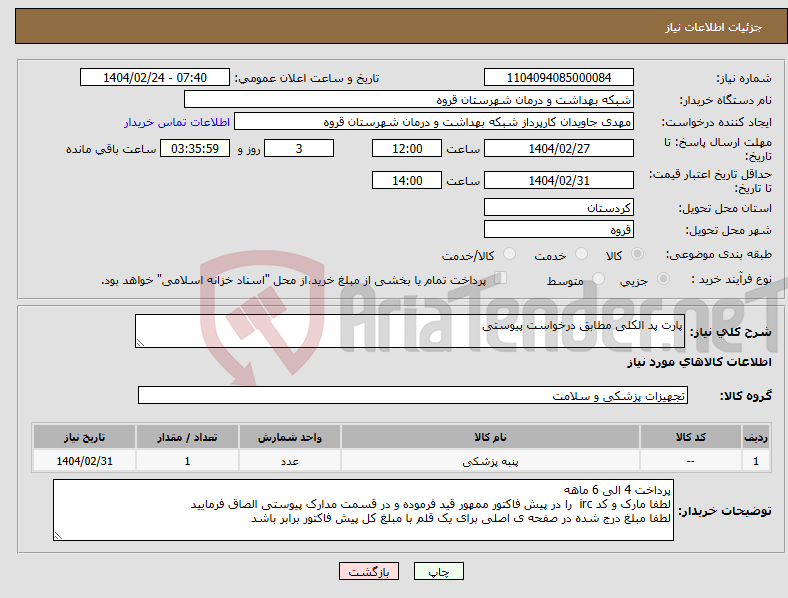Click the شرح کلی نیاز description textarea

click(410, 331)
